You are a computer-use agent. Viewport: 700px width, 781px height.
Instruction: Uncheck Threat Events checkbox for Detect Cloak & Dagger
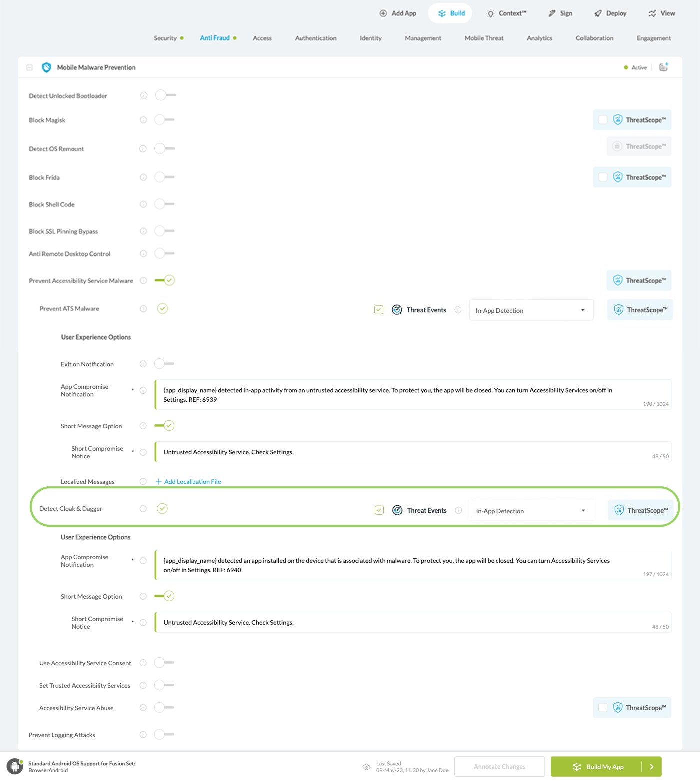pos(379,510)
